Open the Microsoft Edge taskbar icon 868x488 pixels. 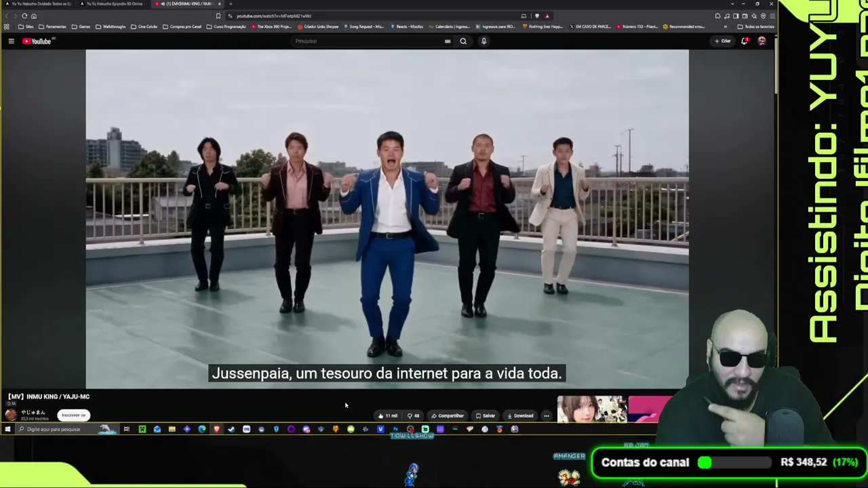(201, 429)
